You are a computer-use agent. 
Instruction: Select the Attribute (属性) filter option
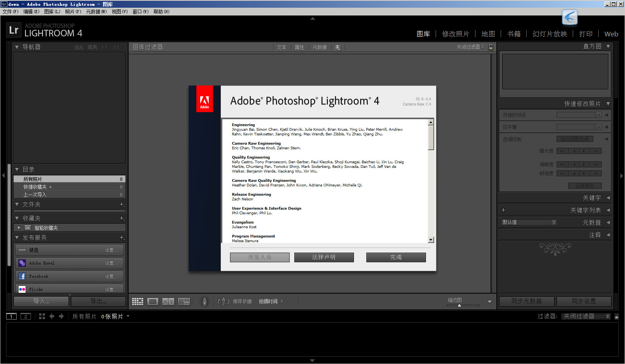coord(299,47)
